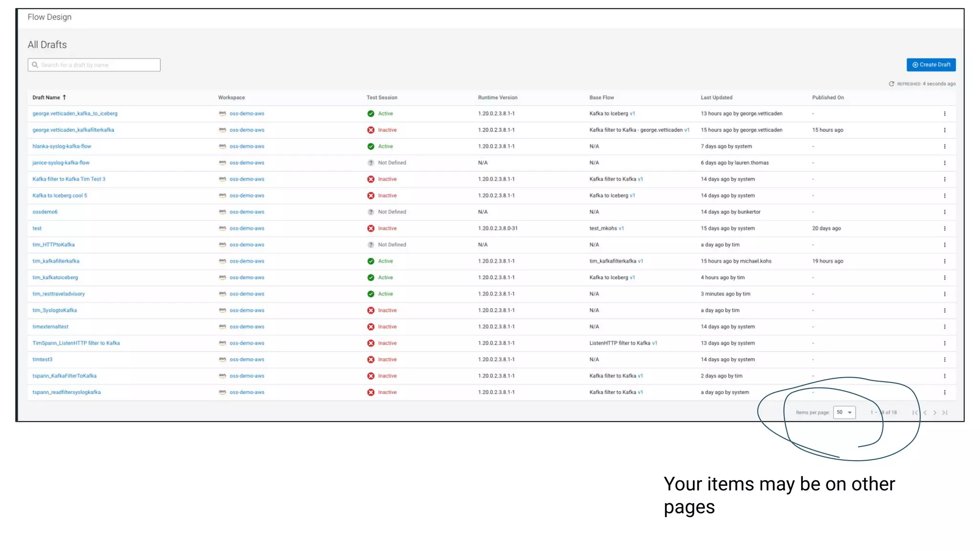Image resolution: width=980 pixels, height=551 pixels.
Task: Expand the items per page dropdown
Action: click(x=844, y=412)
